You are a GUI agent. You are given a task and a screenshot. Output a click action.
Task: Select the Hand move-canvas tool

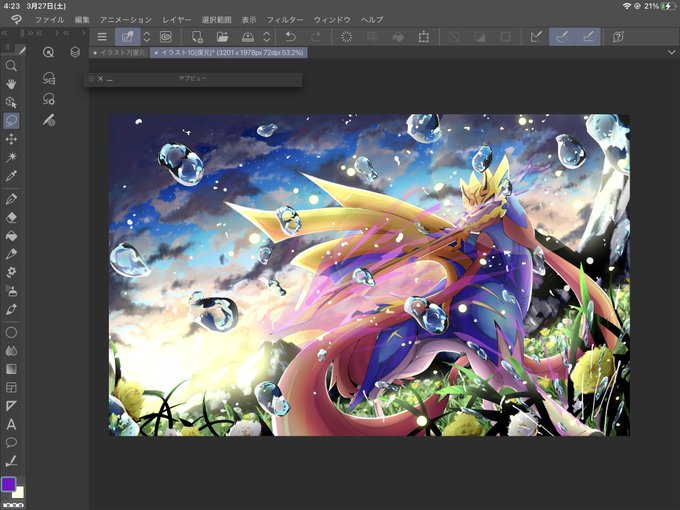pyautogui.click(x=11, y=84)
